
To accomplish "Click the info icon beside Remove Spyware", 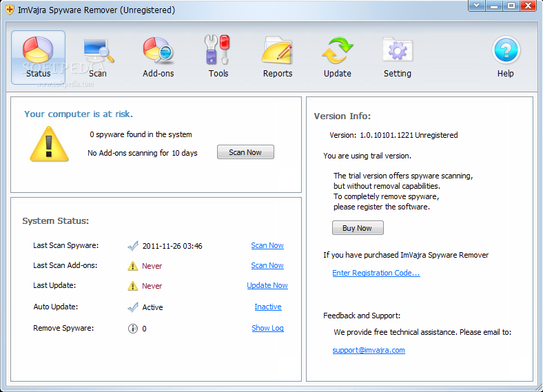I will click(132, 329).
